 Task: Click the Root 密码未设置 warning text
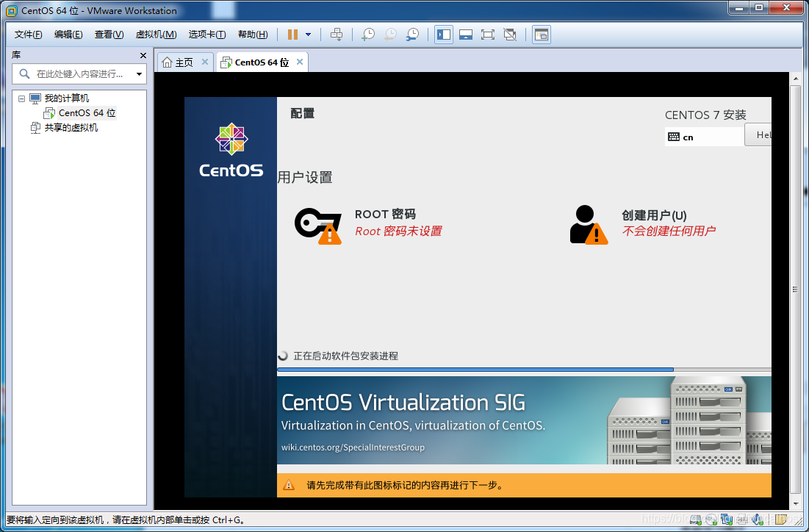(398, 231)
